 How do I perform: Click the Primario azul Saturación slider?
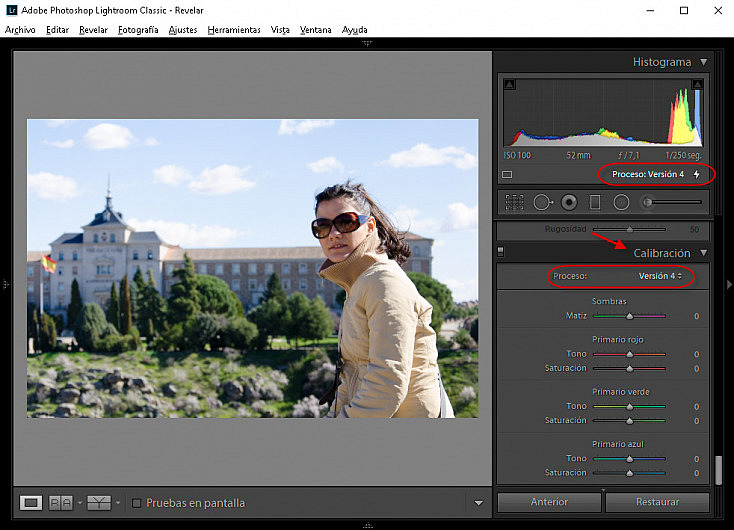click(629, 473)
